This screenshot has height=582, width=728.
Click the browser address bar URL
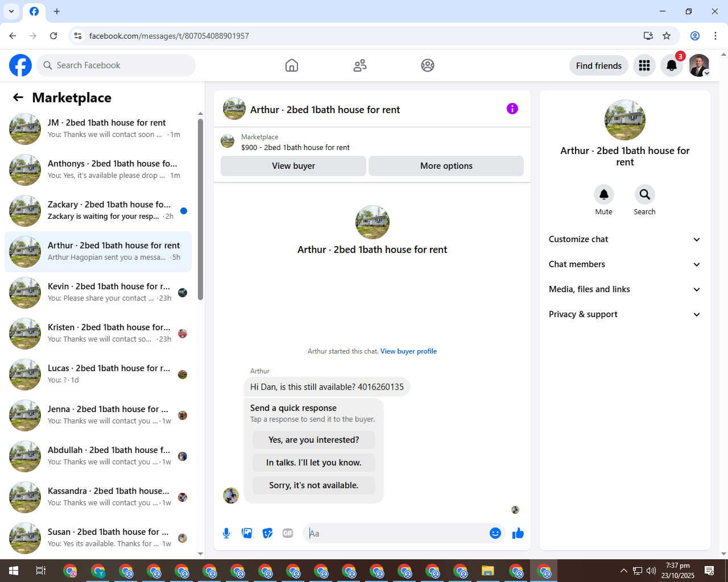coord(169,36)
